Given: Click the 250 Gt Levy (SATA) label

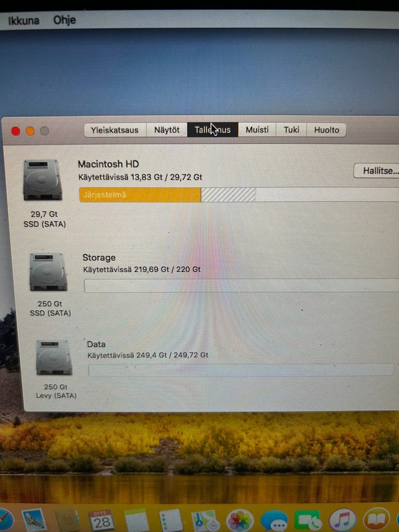Looking at the screenshot, I should (56, 391).
